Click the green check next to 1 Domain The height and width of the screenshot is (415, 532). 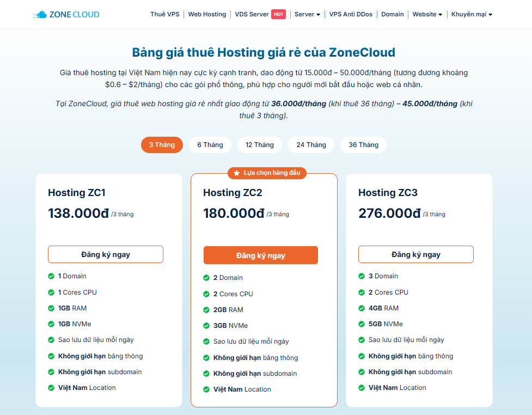click(51, 276)
